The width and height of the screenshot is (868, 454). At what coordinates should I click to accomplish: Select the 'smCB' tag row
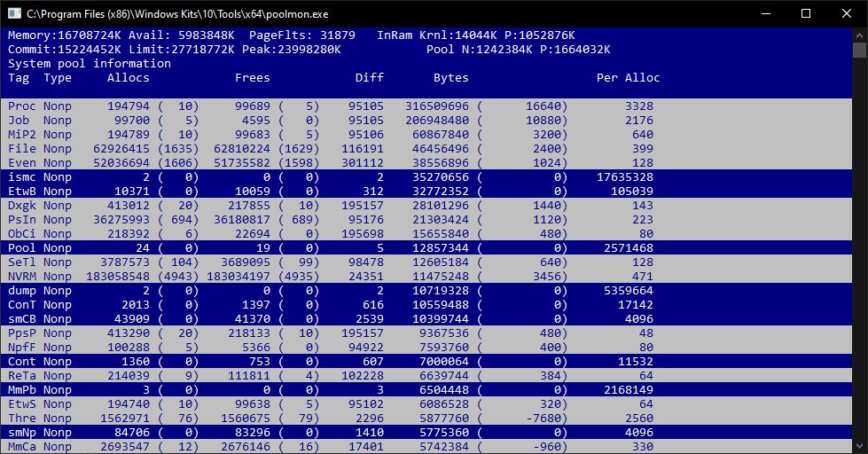click(426, 319)
